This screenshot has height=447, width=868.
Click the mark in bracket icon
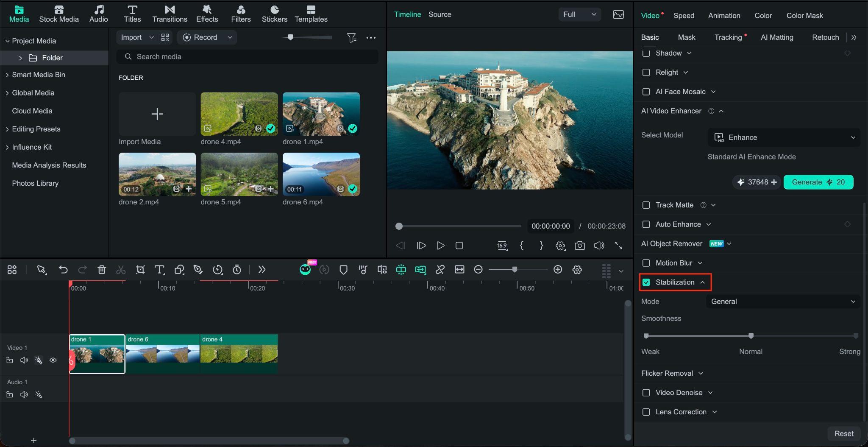click(x=522, y=246)
